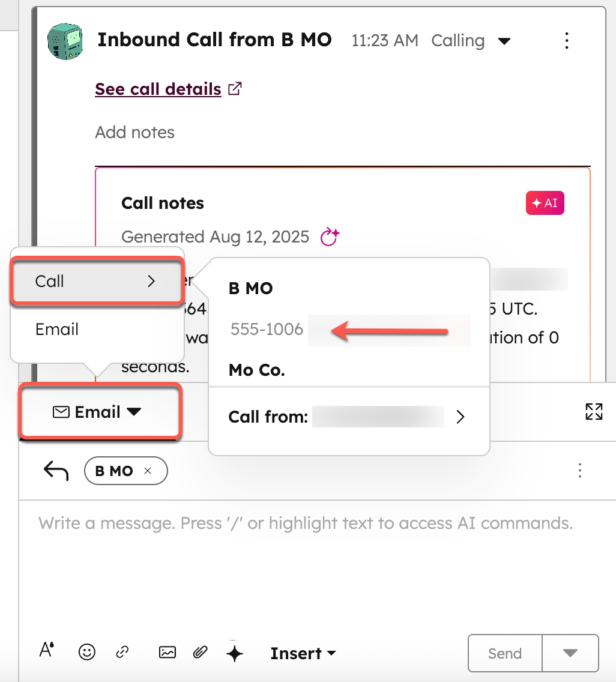Open the Insert dropdown
616x682 pixels.
303,653
